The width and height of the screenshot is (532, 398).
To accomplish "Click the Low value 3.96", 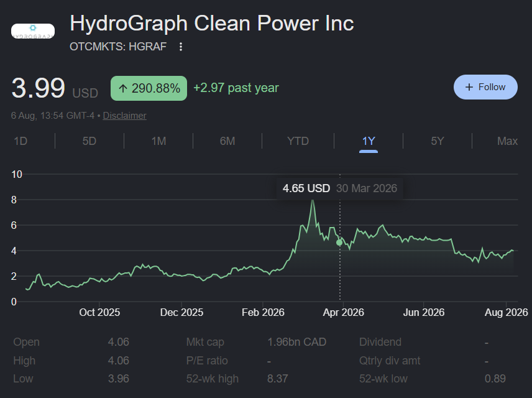I will [x=119, y=379].
